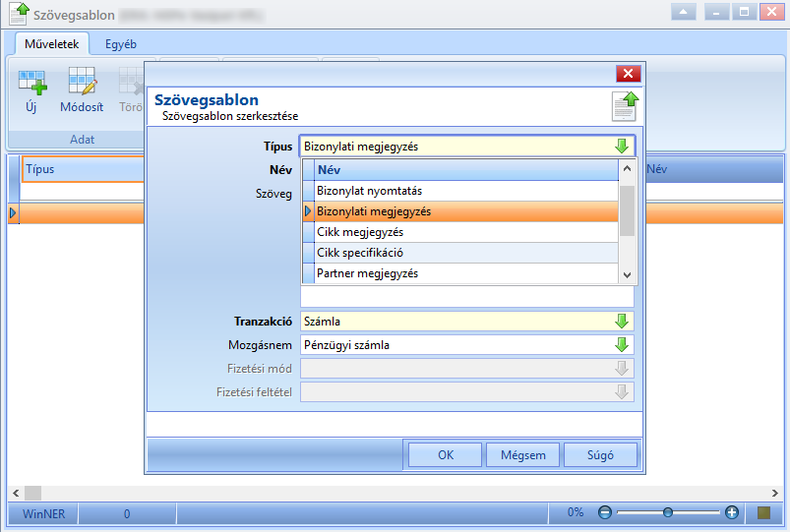790x532 pixels.
Task: Open the Típus dropdown green arrow
Action: [x=622, y=147]
